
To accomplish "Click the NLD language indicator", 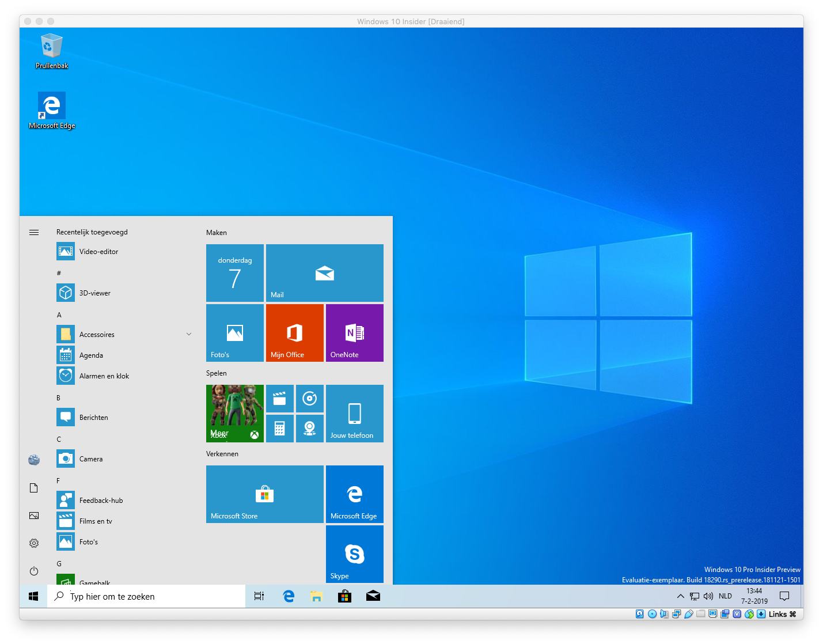I will tap(725, 596).
